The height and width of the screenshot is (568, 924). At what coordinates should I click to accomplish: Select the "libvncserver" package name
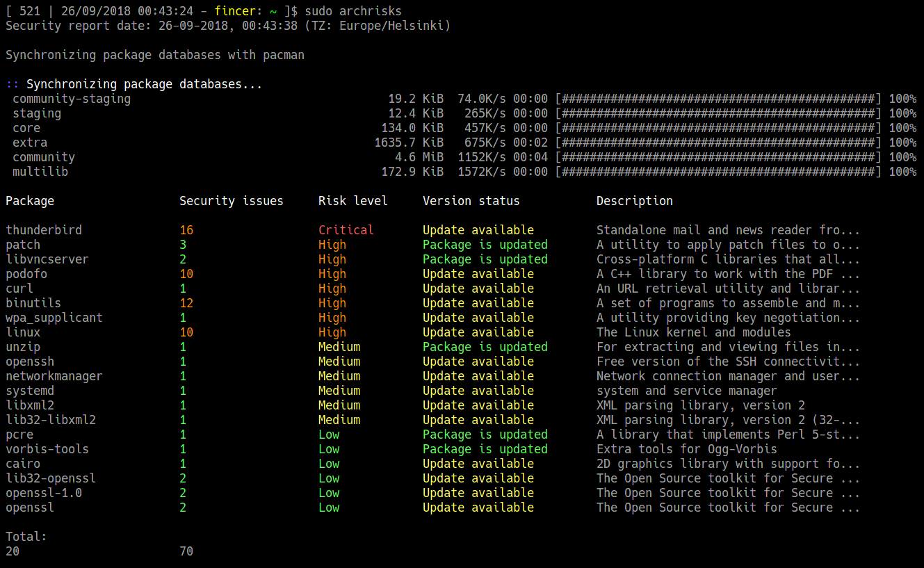pos(47,259)
